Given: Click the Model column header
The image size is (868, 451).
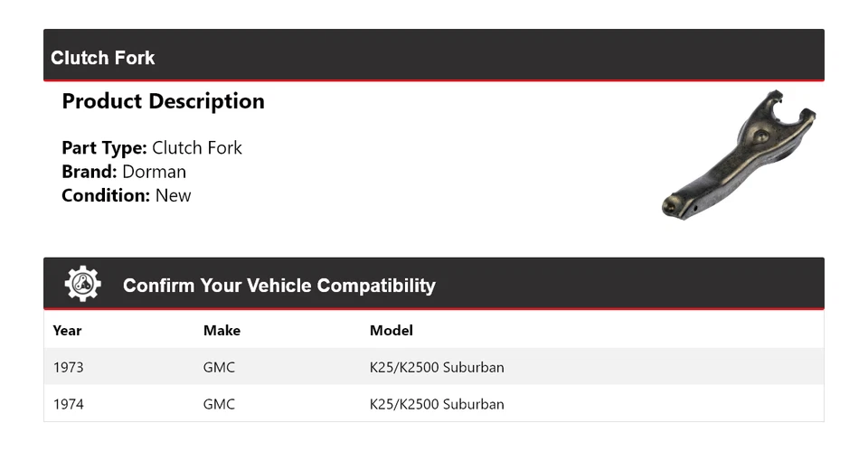Looking at the screenshot, I should pyautogui.click(x=392, y=331).
